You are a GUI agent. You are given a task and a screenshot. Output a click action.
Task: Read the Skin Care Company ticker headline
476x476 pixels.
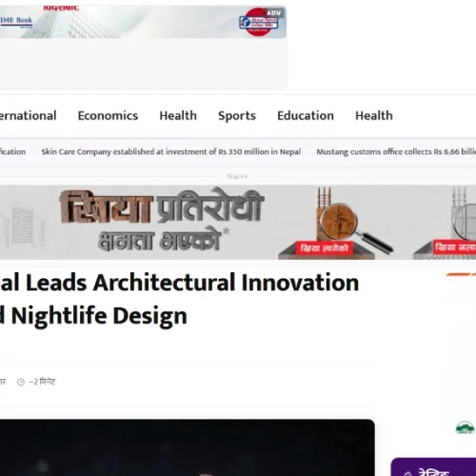[171, 151]
